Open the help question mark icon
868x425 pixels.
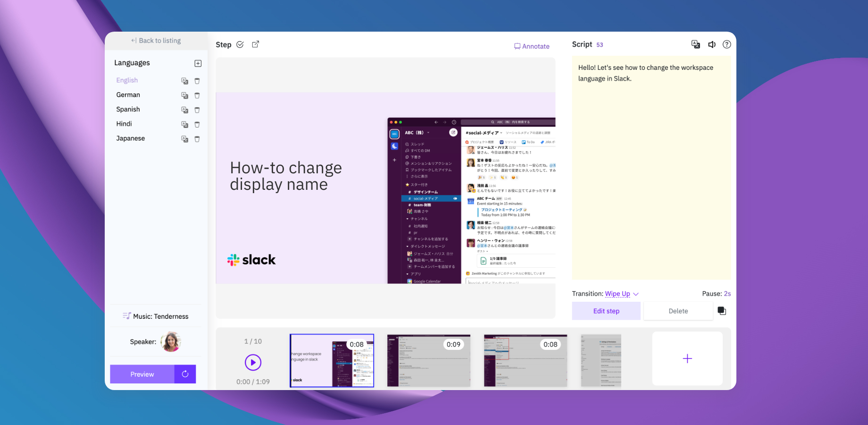(727, 44)
